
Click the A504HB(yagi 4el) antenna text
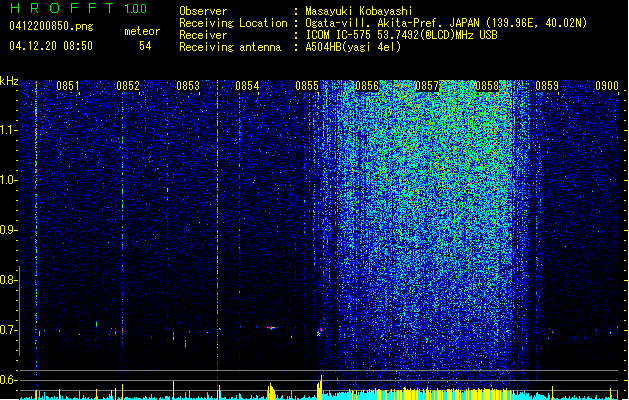click(x=353, y=47)
